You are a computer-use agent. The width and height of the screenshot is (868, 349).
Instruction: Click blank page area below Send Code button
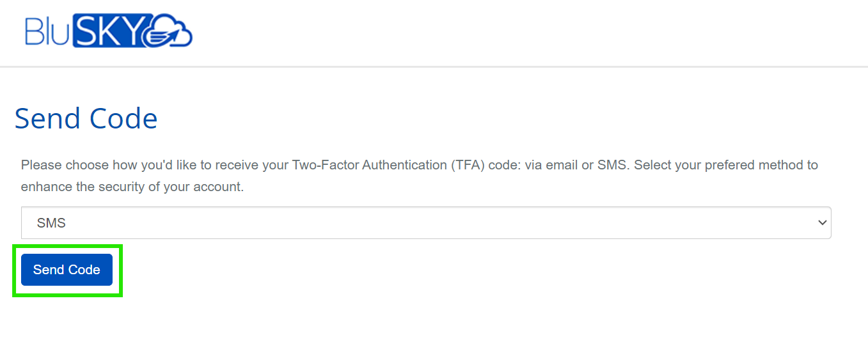tap(384, 323)
